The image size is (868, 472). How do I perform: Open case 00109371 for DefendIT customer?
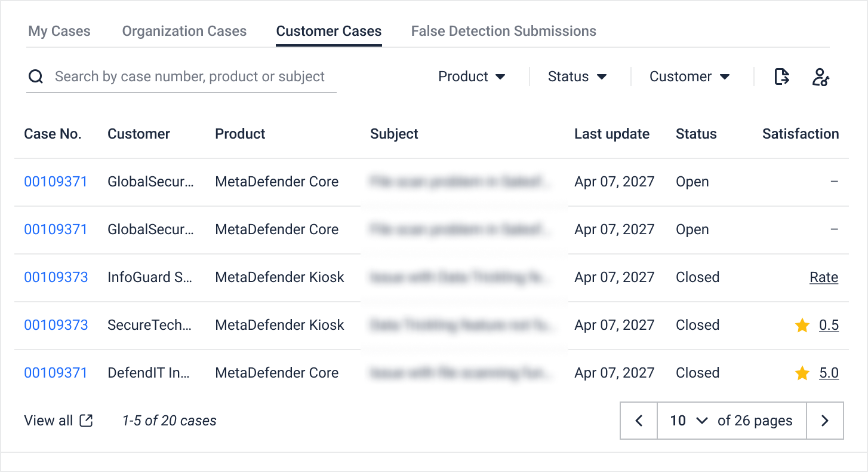[x=56, y=373]
